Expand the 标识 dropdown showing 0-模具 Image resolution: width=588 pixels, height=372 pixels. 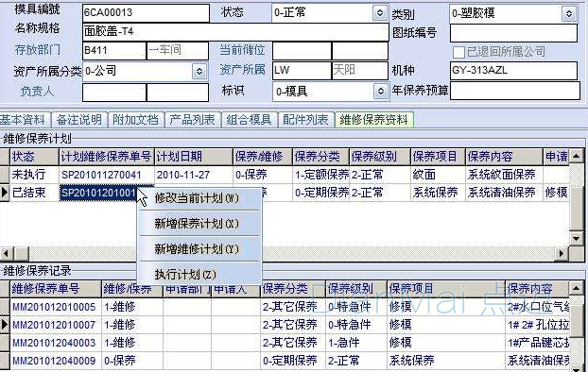[x=380, y=92]
